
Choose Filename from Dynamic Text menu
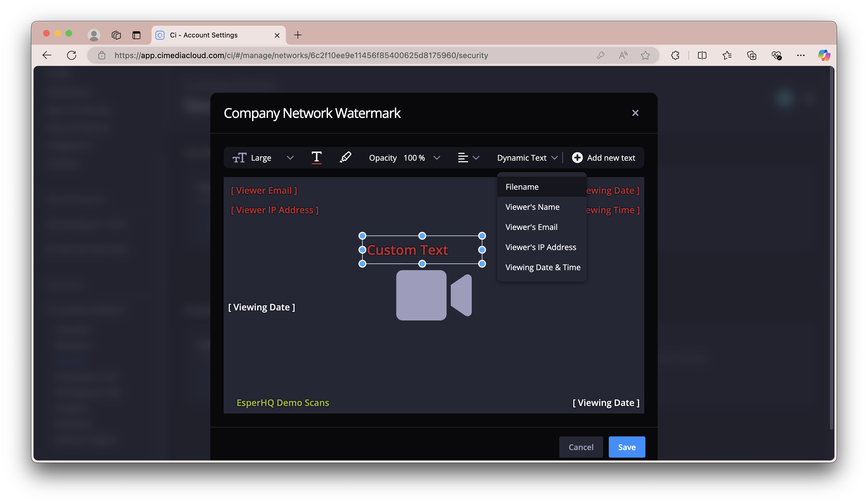tap(541, 187)
